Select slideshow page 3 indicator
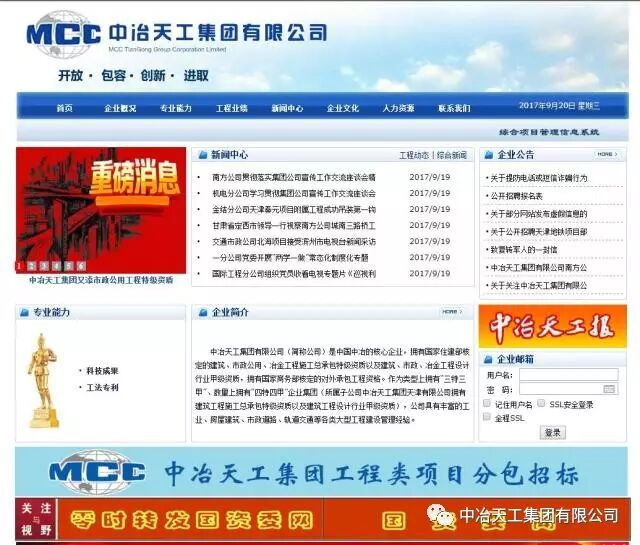 pos(44,266)
